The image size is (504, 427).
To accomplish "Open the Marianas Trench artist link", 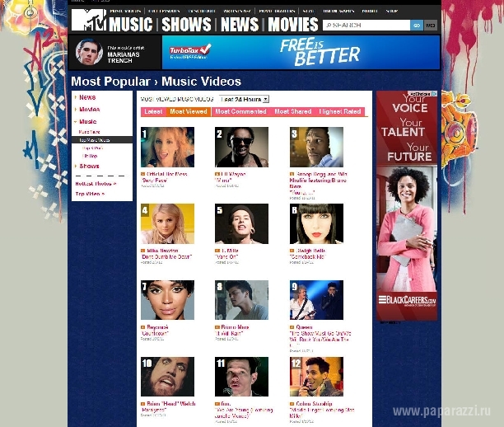I will coord(124,57).
